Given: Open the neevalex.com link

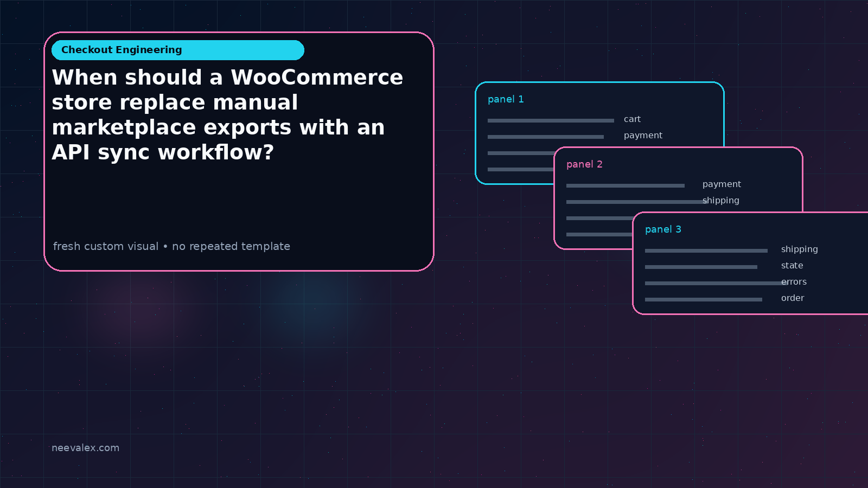Looking at the screenshot, I should point(85,448).
